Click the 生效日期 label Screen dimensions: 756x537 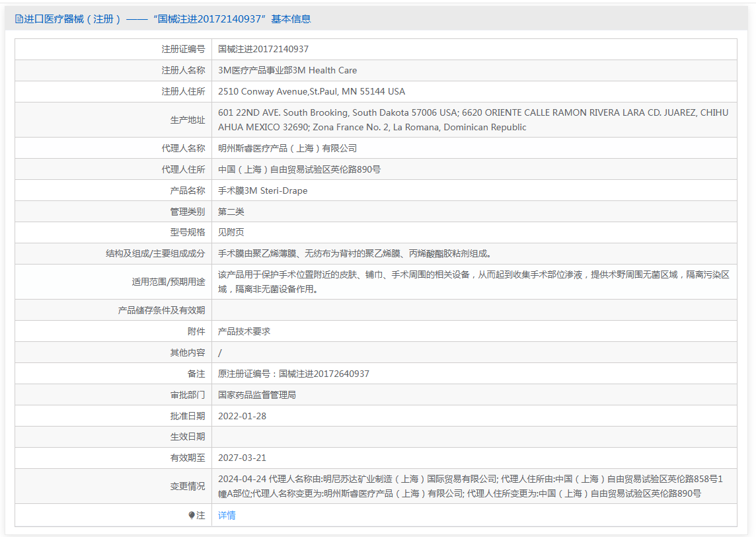pos(188,436)
